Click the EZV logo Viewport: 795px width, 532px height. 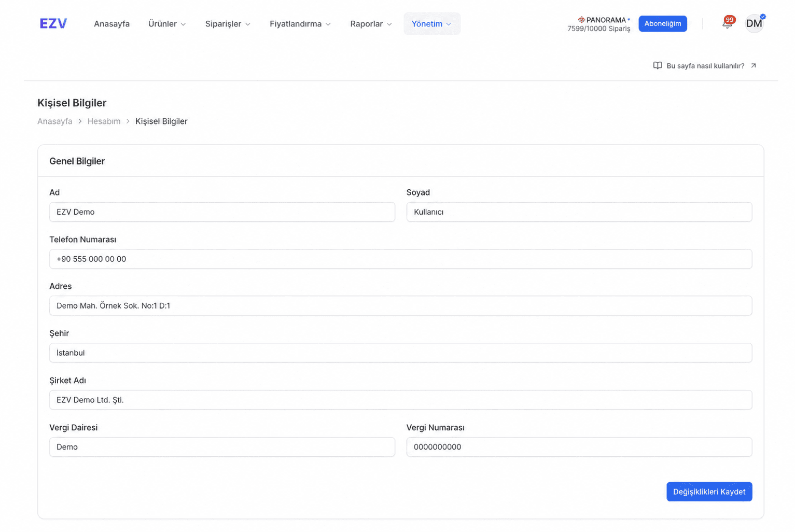(53, 23)
